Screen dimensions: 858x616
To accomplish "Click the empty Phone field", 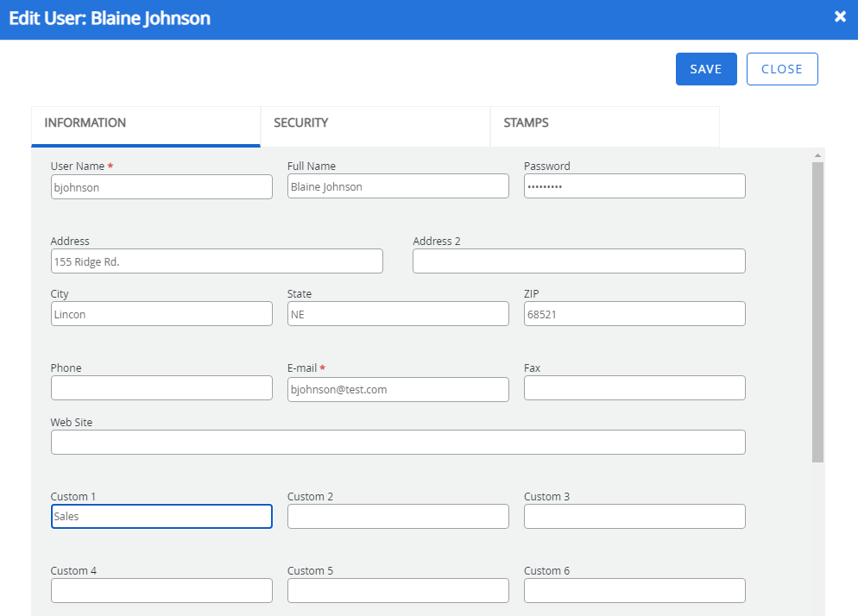I will [x=161, y=388].
